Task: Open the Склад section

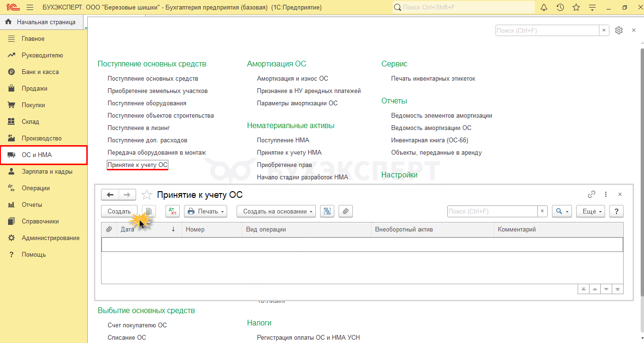Action: (x=30, y=122)
